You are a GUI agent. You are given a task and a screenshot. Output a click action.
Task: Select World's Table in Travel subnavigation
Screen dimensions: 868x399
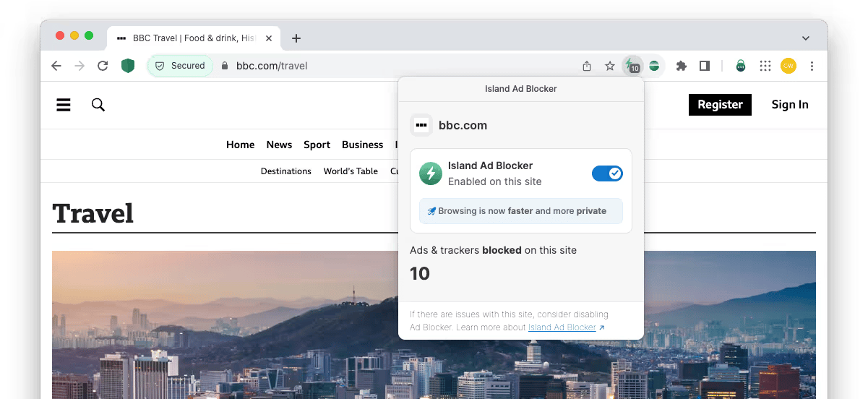click(351, 171)
